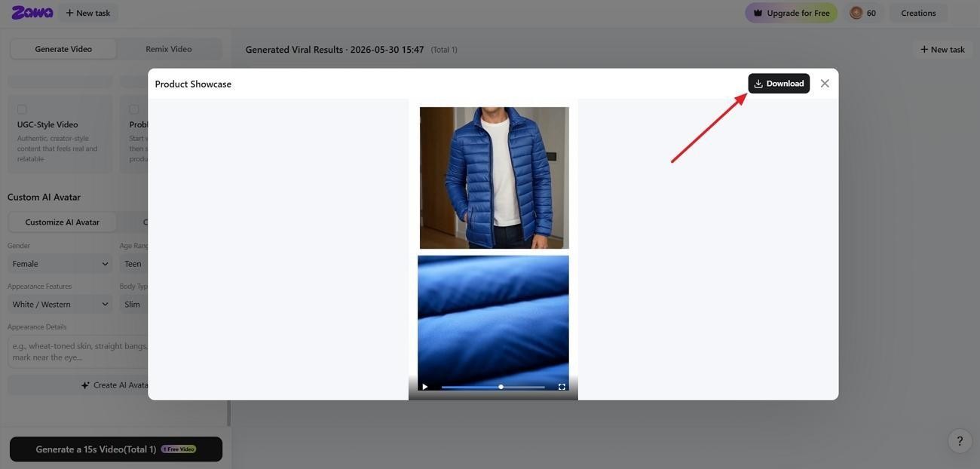Open the Zawa logo home link
The width and height of the screenshot is (980, 469).
coord(32,13)
